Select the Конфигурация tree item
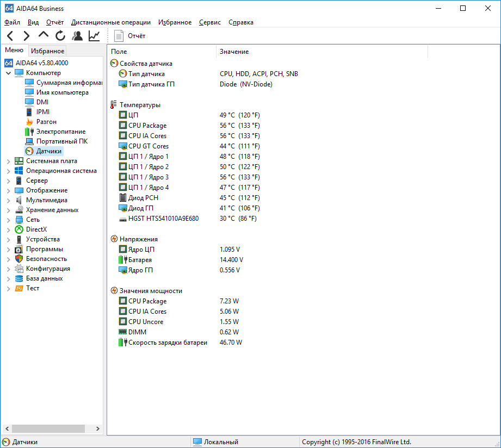501x448 pixels. 48,269
